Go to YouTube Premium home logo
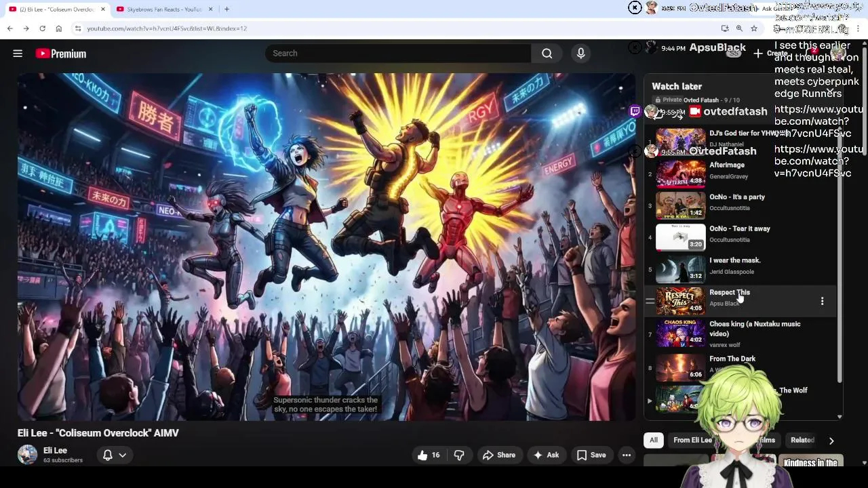This screenshot has height=488, width=868. click(x=61, y=54)
